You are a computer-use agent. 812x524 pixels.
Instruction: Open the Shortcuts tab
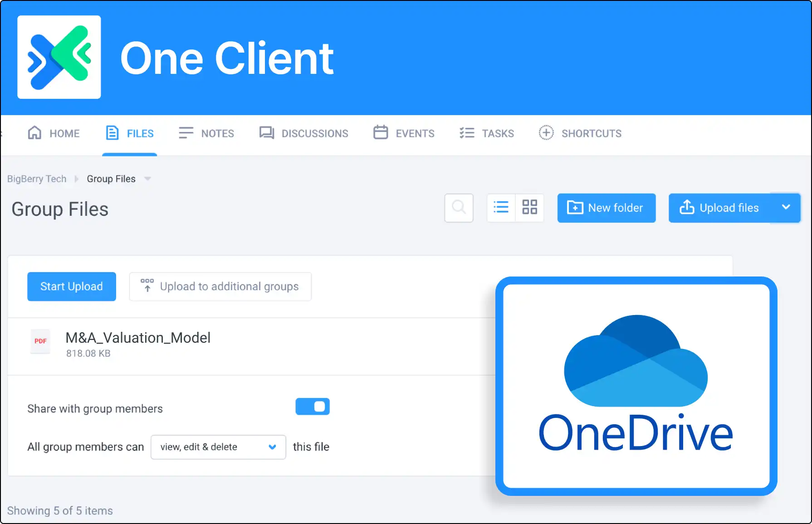pos(580,133)
